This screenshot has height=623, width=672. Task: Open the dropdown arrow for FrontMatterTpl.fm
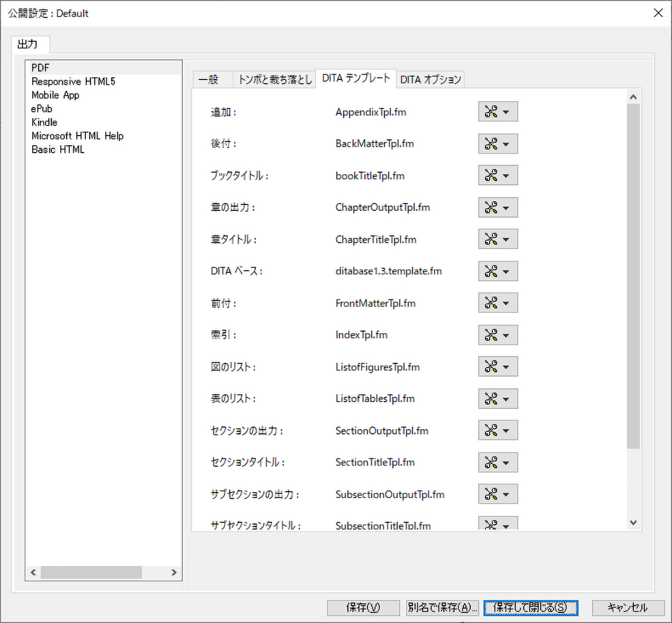coord(506,304)
